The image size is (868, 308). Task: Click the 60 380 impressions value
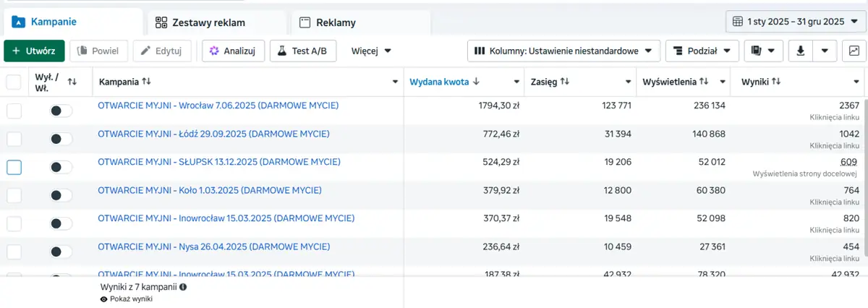712,190
